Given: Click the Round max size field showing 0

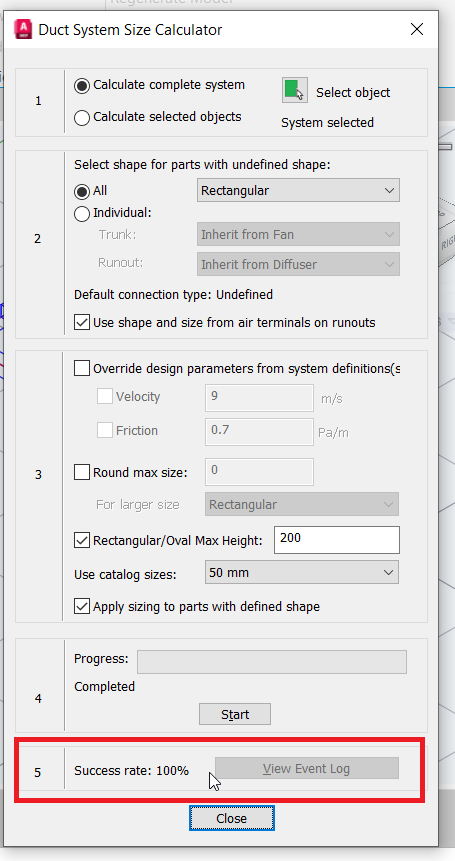Looking at the screenshot, I should [260, 472].
